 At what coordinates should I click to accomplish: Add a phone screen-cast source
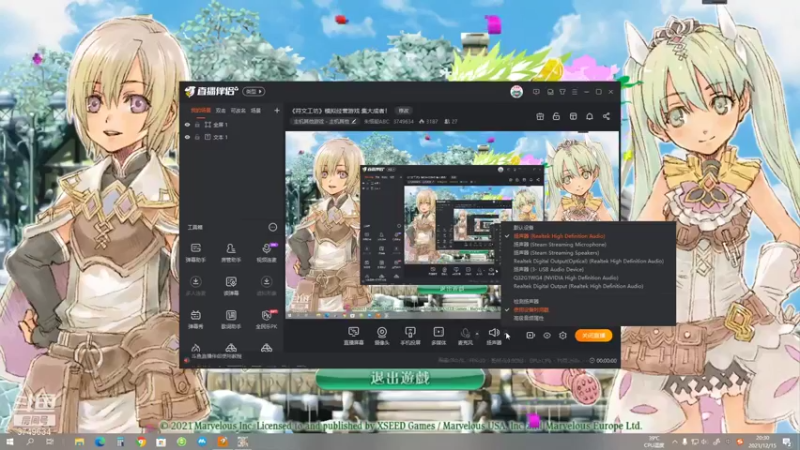[410, 336]
